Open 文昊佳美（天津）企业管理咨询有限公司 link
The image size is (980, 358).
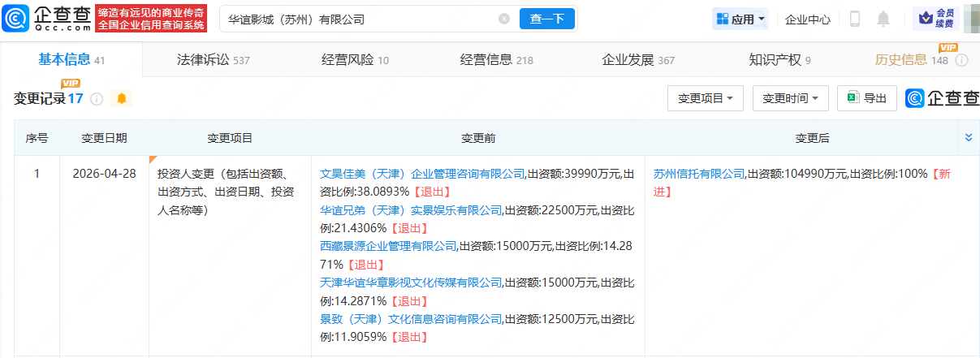[423, 173]
